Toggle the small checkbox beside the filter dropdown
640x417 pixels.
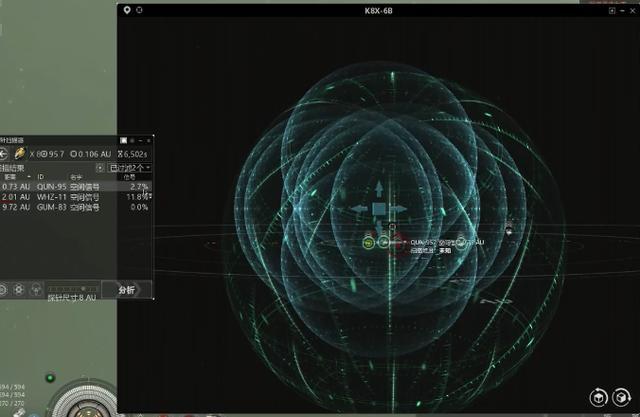tap(100, 168)
